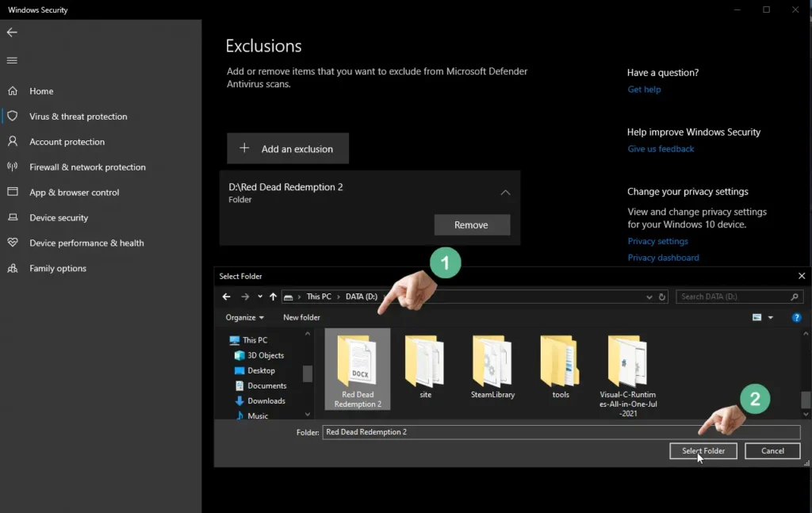Image resolution: width=812 pixels, height=513 pixels.
Task: Create a New folder in the dialog
Action: 301,317
